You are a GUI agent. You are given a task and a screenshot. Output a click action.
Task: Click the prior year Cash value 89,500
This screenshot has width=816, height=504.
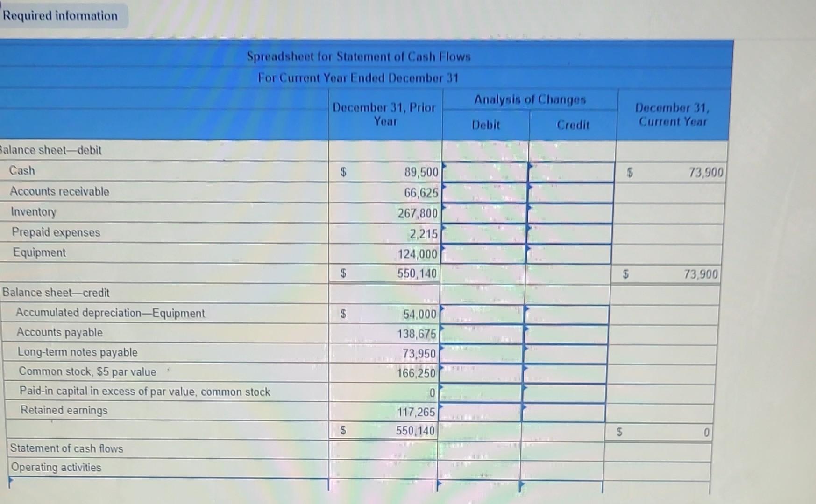click(x=421, y=172)
